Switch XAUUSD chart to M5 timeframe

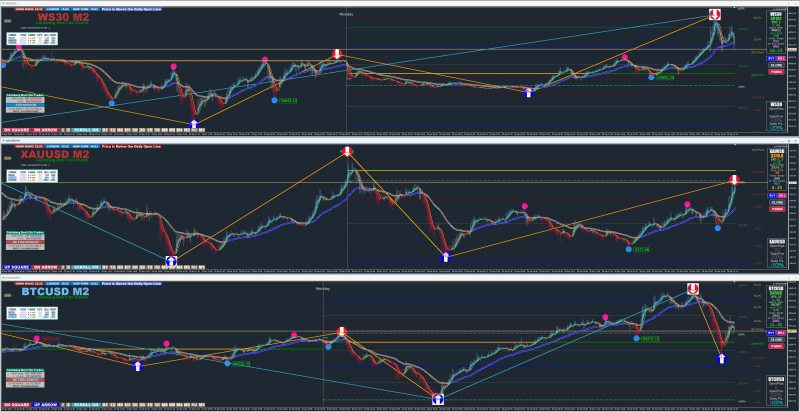172,267
